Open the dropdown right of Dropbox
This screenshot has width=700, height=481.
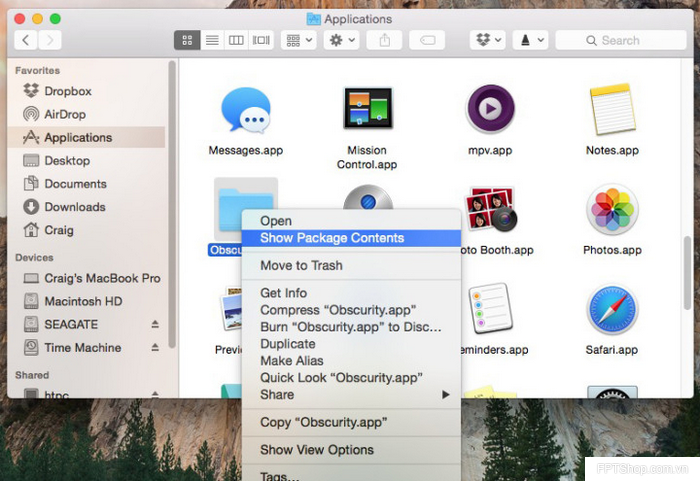click(x=531, y=40)
